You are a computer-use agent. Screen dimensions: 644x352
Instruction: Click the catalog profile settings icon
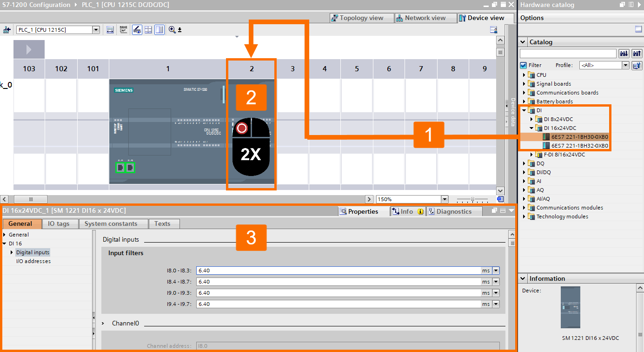[637, 65]
